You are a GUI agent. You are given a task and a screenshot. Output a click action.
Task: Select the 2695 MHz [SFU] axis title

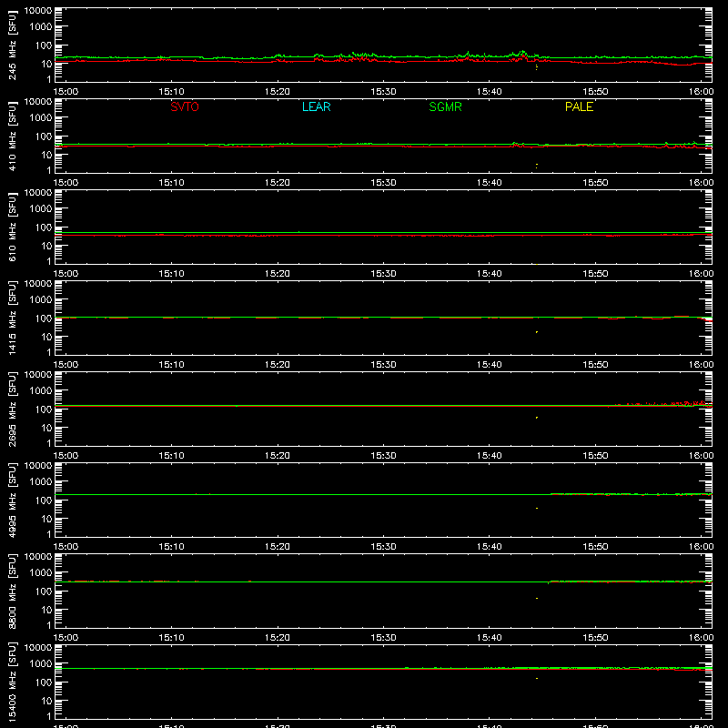tap(13, 409)
